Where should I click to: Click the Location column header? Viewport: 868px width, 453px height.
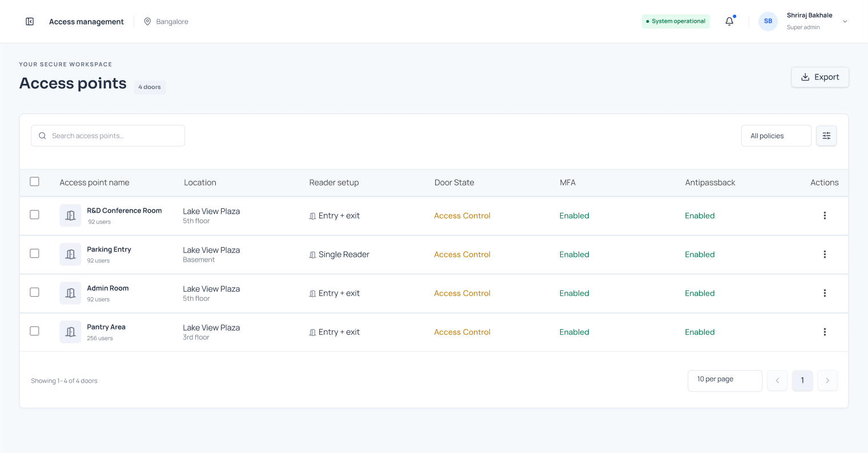[200, 183]
